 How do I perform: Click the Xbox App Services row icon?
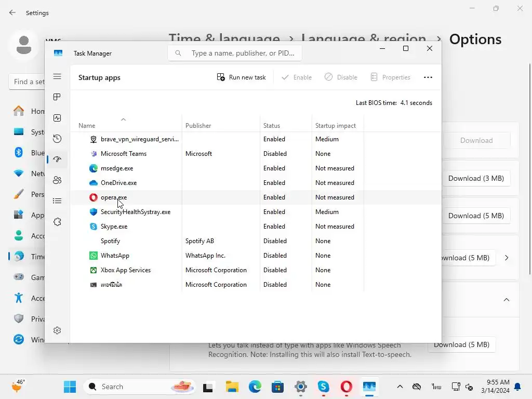click(x=94, y=270)
